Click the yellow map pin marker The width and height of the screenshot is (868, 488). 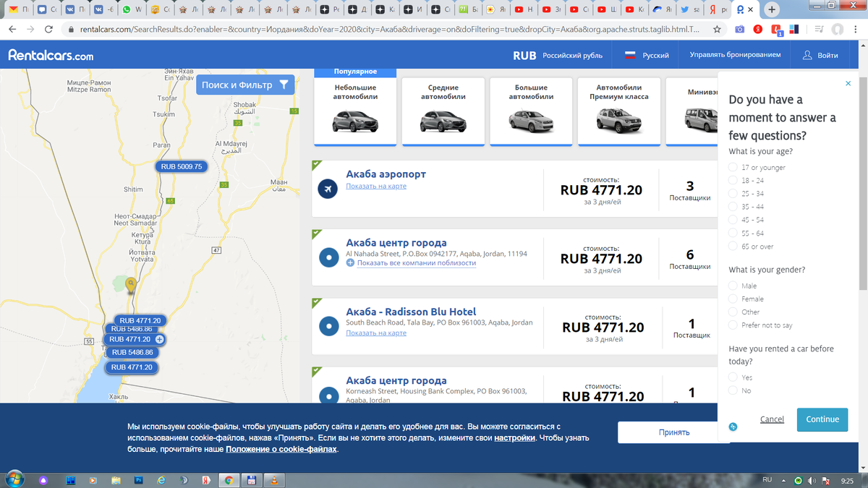coord(130,285)
